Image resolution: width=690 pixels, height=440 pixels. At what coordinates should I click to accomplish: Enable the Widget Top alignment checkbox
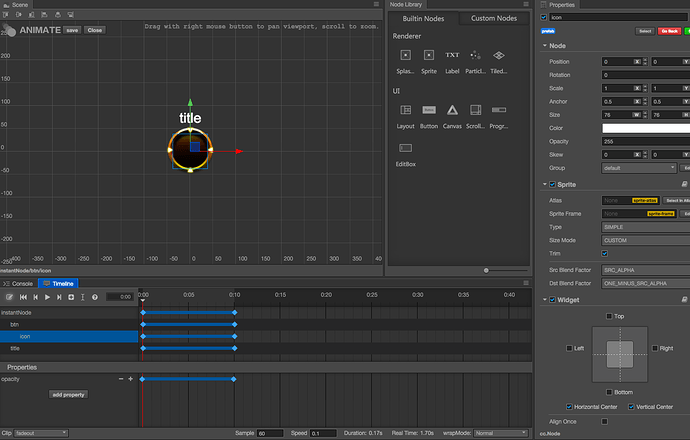tap(610, 316)
